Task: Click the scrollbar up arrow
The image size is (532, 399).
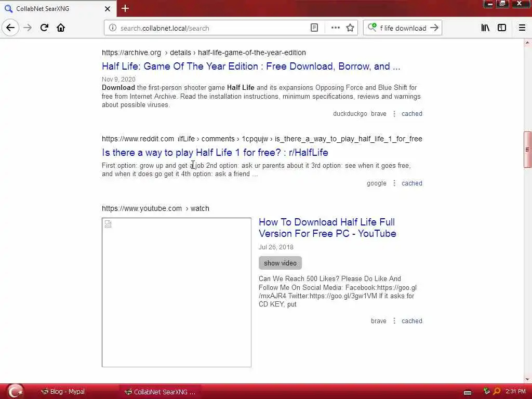Action: click(x=527, y=43)
